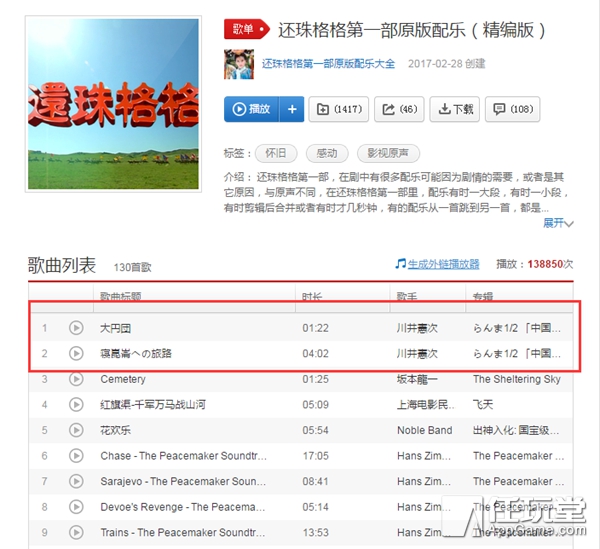The width and height of the screenshot is (600, 549).
Task: Open song title 红旗渠-千军万马战山河
Action: click(153, 404)
